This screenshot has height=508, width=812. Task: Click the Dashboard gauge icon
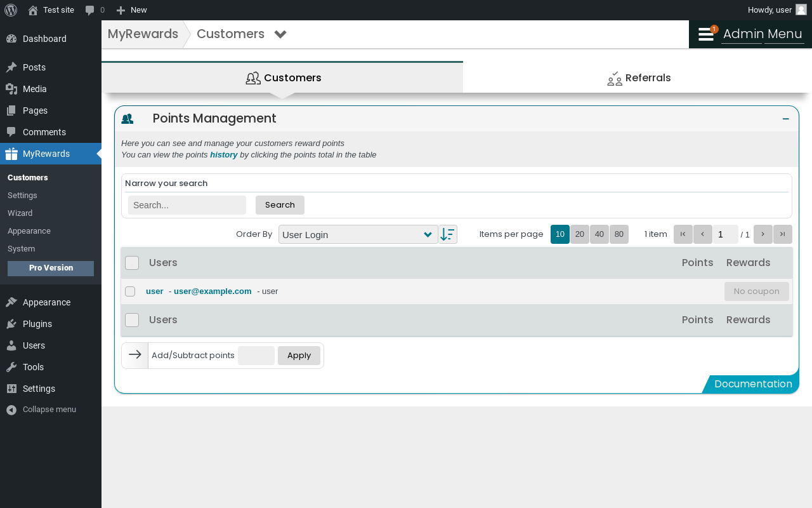pyautogui.click(x=11, y=39)
